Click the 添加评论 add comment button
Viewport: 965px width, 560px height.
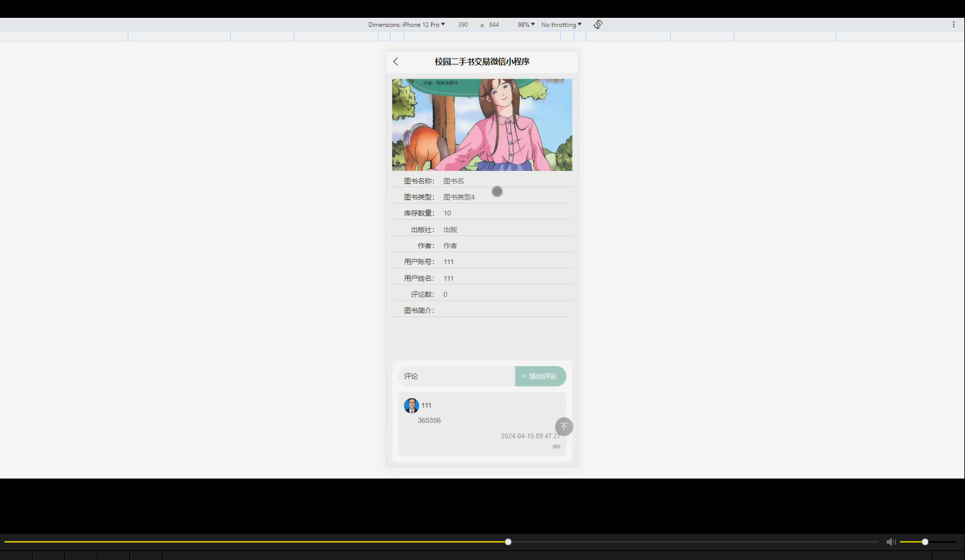pyautogui.click(x=540, y=376)
